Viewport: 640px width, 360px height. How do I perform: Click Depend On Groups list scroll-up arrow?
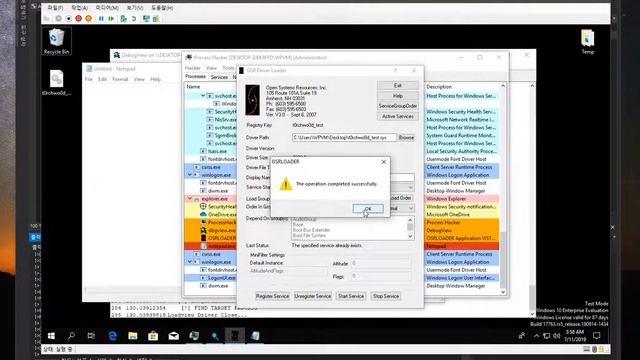click(410, 220)
